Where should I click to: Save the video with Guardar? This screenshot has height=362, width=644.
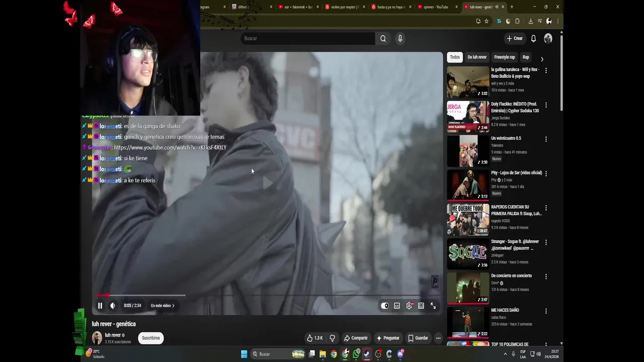click(x=418, y=338)
